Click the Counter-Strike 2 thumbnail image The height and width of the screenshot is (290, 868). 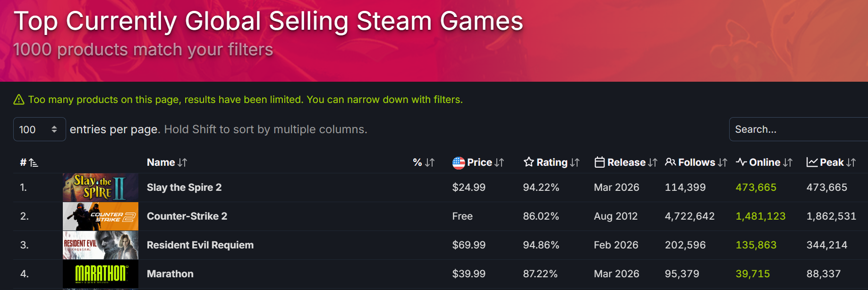pos(101,216)
